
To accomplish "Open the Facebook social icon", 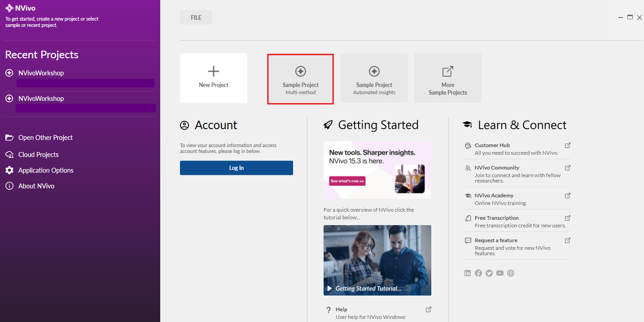I will pos(478,273).
